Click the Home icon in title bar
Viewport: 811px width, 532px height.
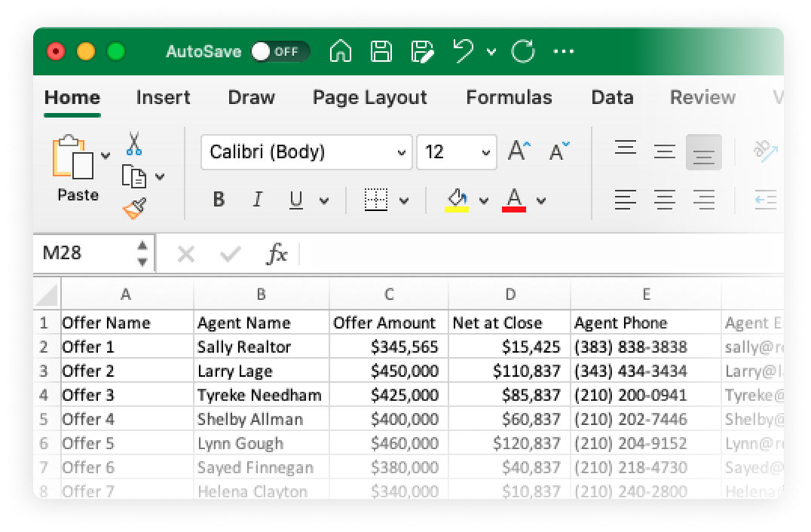(x=341, y=51)
